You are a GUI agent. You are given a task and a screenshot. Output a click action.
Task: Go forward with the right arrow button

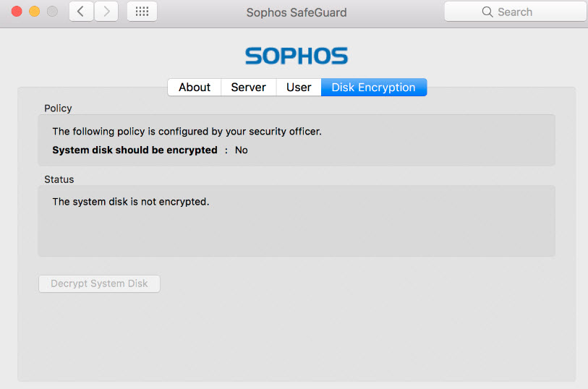[106, 12]
